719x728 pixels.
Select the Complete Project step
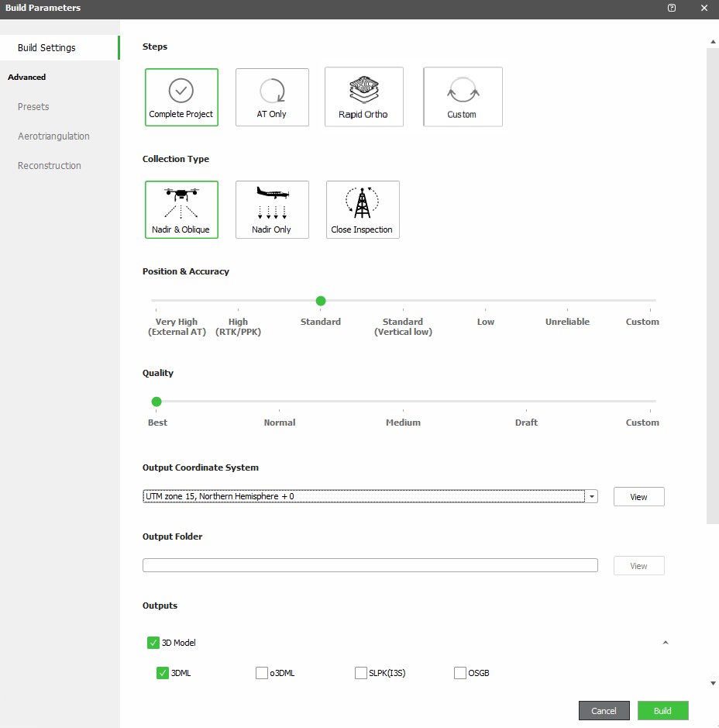(x=181, y=98)
